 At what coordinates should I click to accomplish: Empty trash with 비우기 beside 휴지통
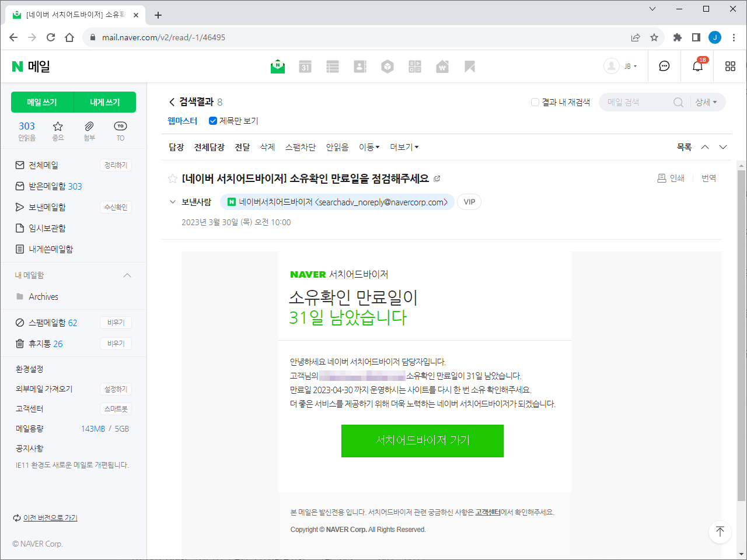tap(116, 344)
